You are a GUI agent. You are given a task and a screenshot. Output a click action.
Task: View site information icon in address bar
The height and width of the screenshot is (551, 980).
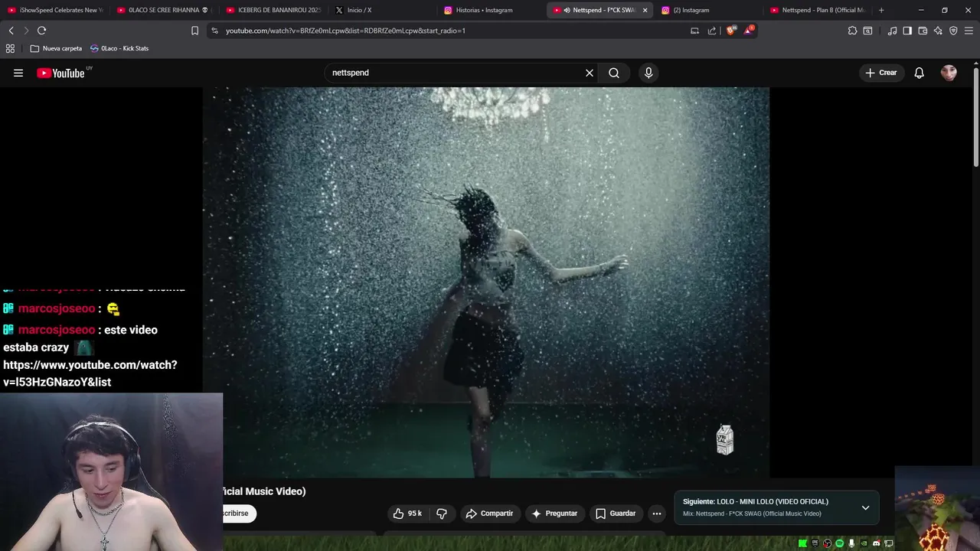(x=215, y=31)
